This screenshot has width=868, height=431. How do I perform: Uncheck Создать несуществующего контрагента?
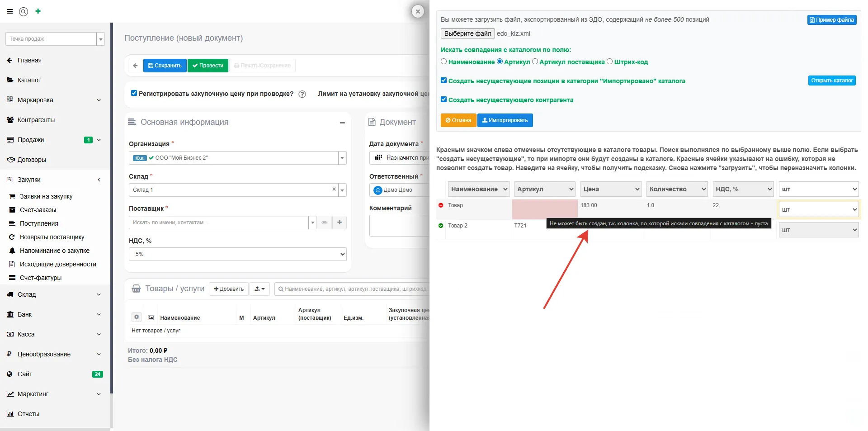tap(443, 99)
